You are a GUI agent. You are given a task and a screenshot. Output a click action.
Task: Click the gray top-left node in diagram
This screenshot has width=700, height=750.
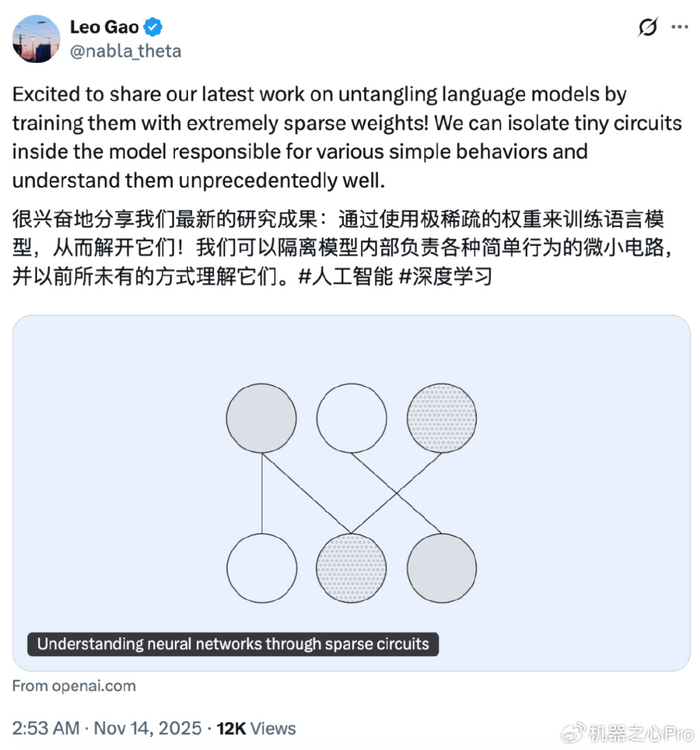click(262, 418)
